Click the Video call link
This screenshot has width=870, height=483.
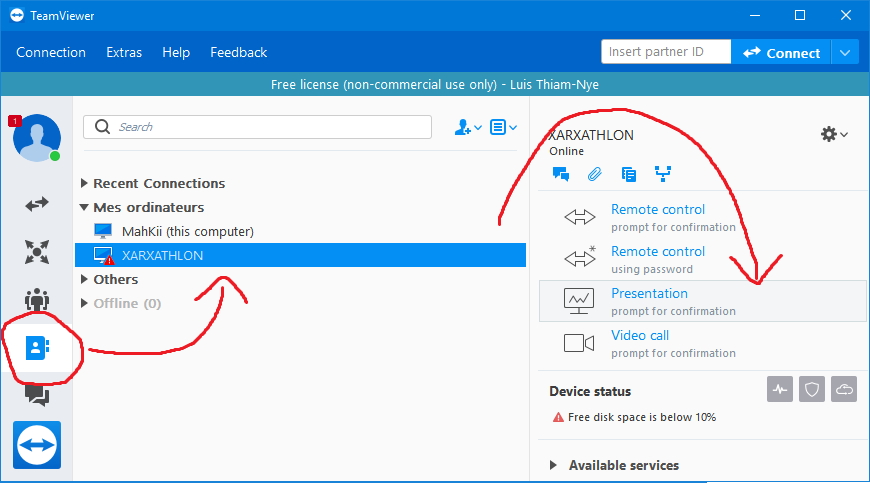tap(640, 335)
